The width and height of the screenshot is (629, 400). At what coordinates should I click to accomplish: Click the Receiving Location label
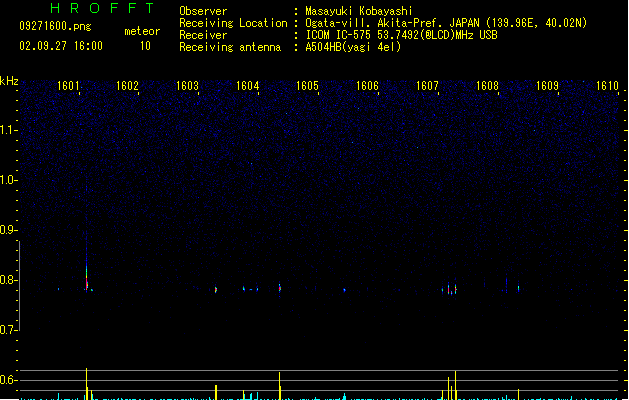pos(233,23)
